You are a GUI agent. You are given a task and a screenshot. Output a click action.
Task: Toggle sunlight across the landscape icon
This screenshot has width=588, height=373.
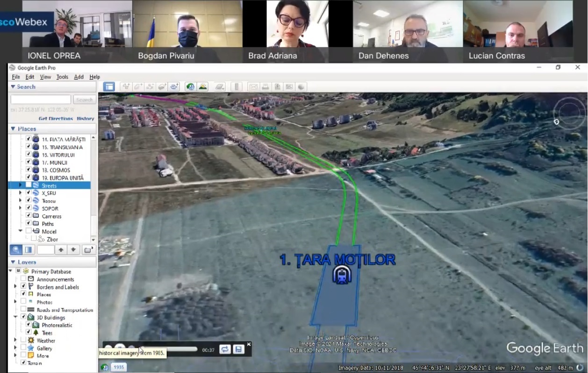click(202, 87)
